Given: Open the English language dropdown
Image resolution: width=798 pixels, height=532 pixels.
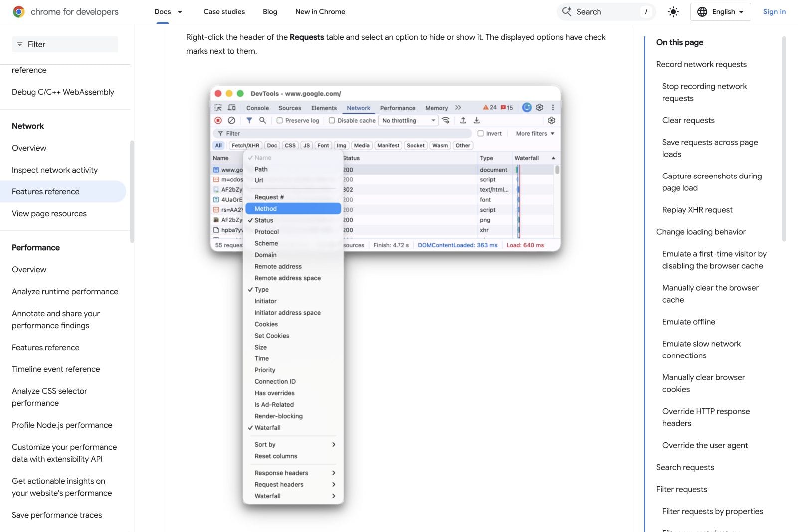Looking at the screenshot, I should 721,12.
